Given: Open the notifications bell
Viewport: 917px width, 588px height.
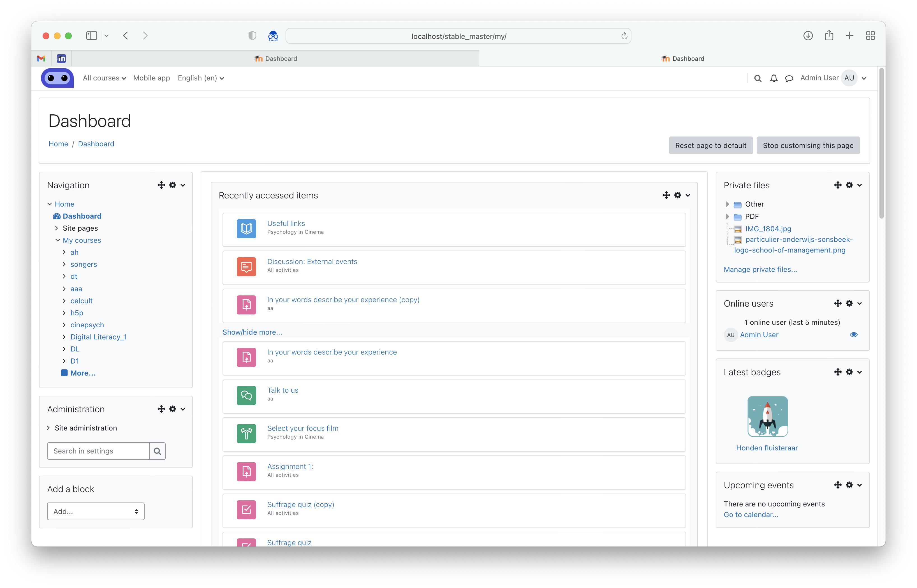Looking at the screenshot, I should click(774, 78).
